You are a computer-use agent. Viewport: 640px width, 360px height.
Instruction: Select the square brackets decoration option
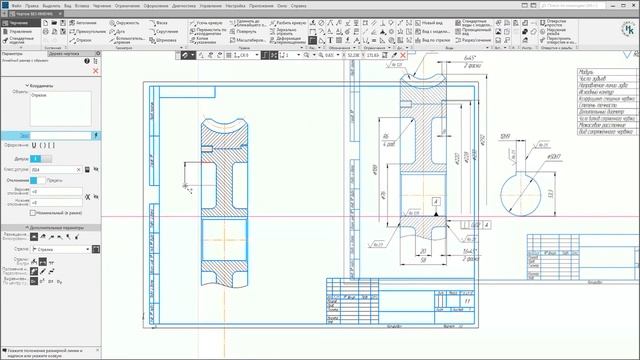51,145
